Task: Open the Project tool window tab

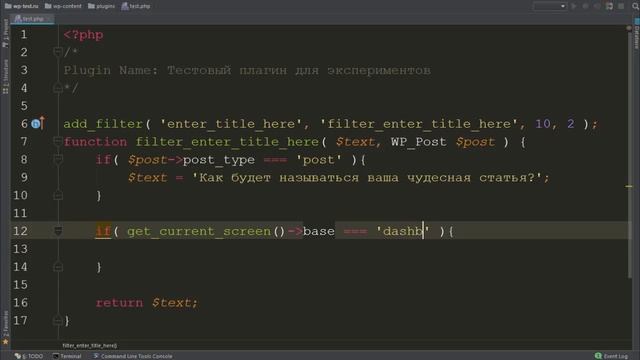Action: coord(5,34)
